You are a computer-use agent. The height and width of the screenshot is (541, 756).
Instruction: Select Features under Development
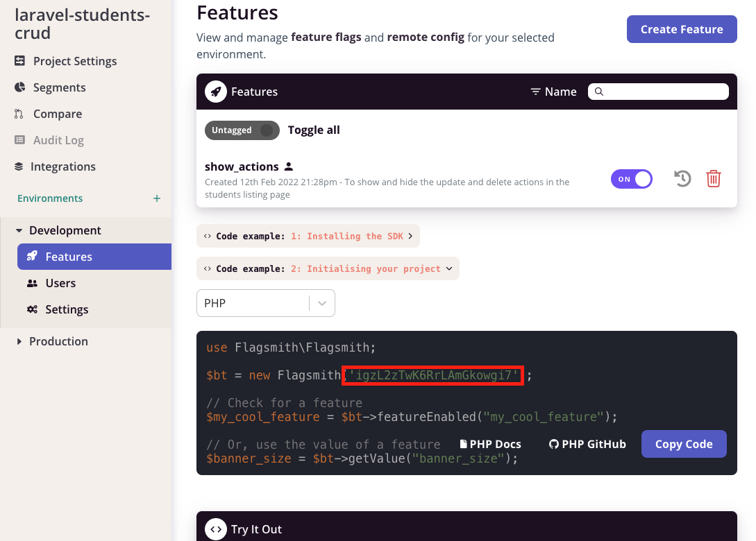click(x=94, y=257)
